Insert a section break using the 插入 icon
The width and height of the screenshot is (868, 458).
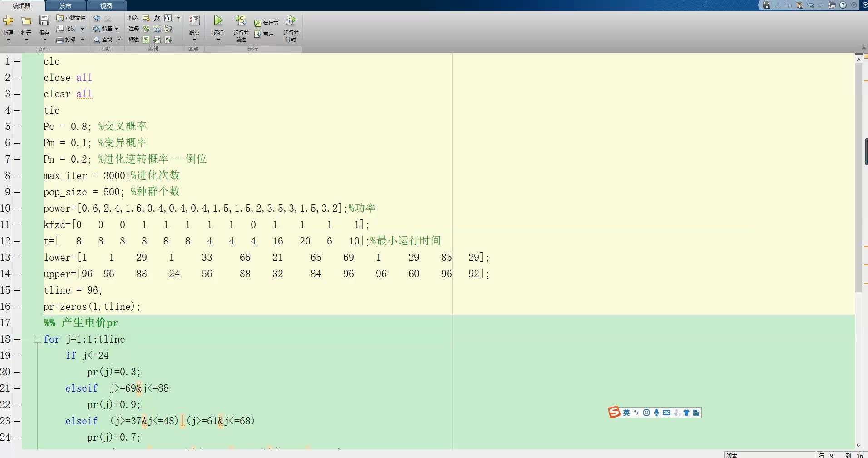click(x=146, y=18)
